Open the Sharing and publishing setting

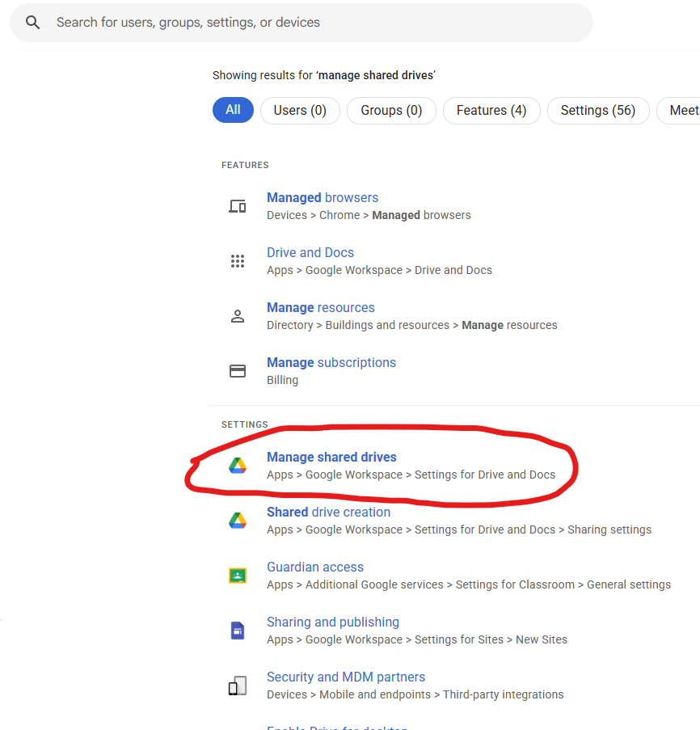333,622
